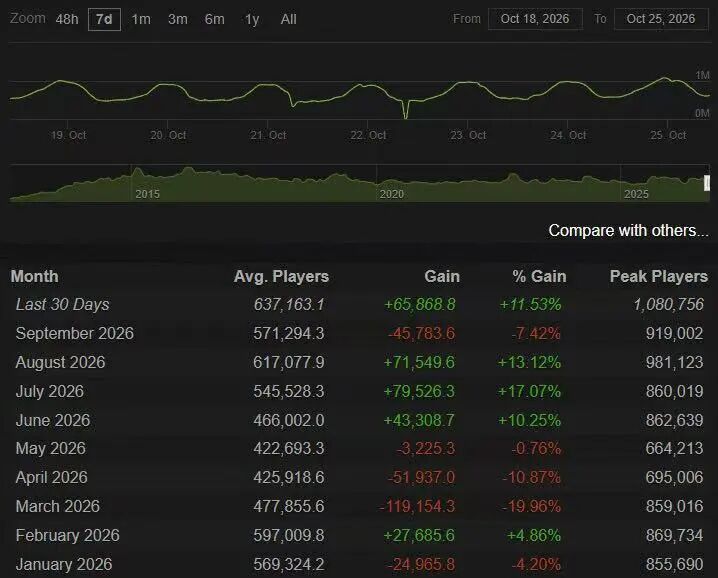Screen dimensions: 718x578
Task: Click August average players 617,077.9
Action: [289, 362]
